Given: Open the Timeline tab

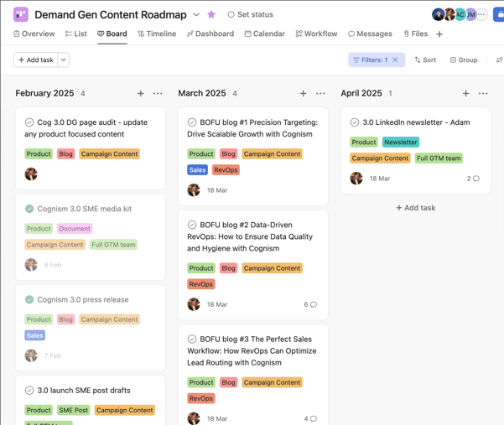Looking at the screenshot, I should click(x=157, y=34).
